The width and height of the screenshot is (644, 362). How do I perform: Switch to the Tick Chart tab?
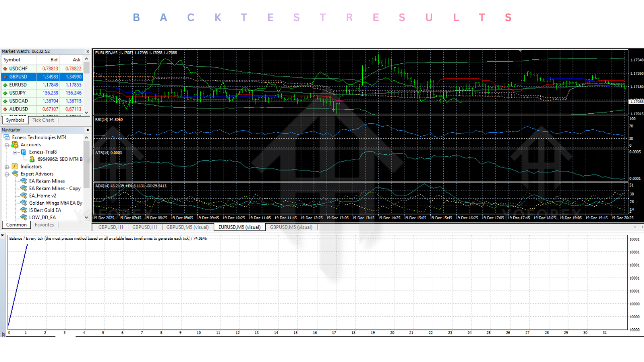(x=43, y=120)
